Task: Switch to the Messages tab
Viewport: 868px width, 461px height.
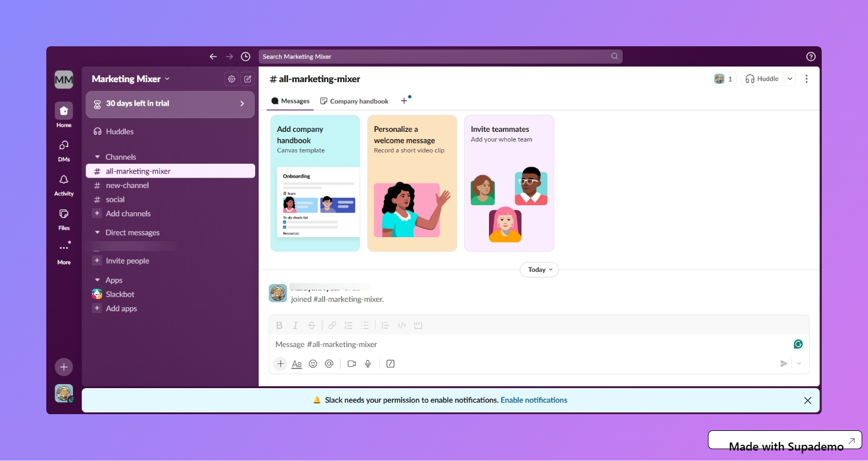Action: pos(290,101)
